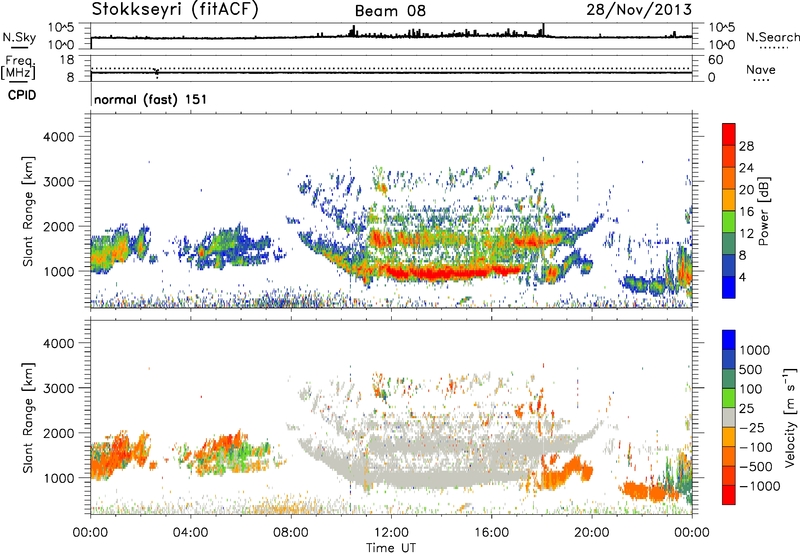Click the CPID label

pos(22,95)
